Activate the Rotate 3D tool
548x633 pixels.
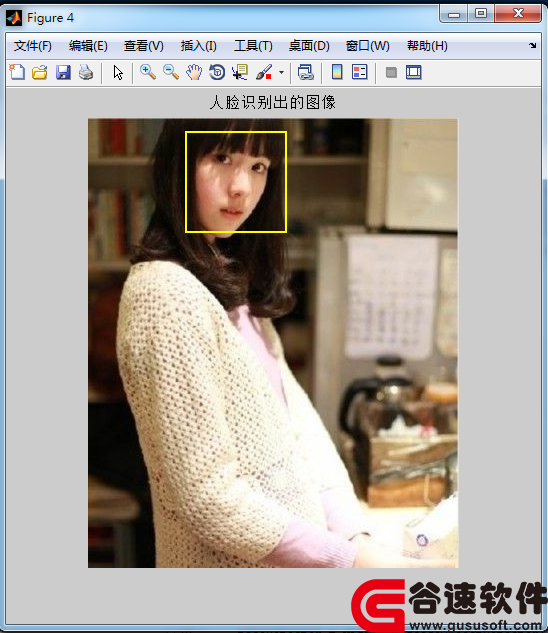click(217, 73)
